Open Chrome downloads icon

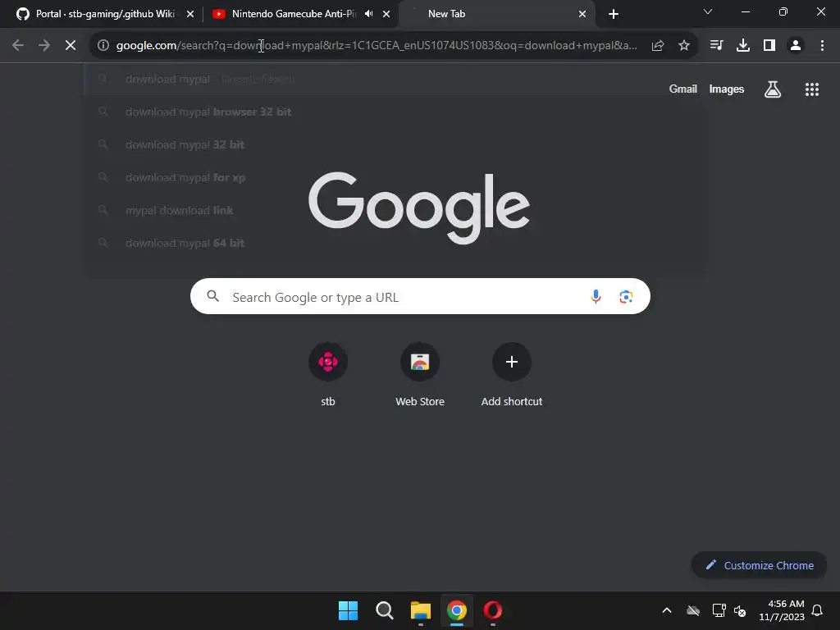click(743, 46)
